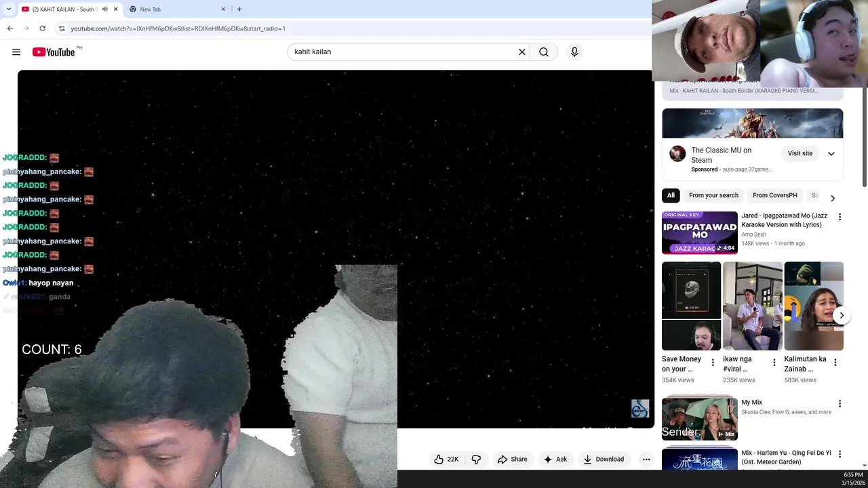Open the ikaw nga short thumbnail
Viewport: 868px width, 488px height.
click(752, 306)
